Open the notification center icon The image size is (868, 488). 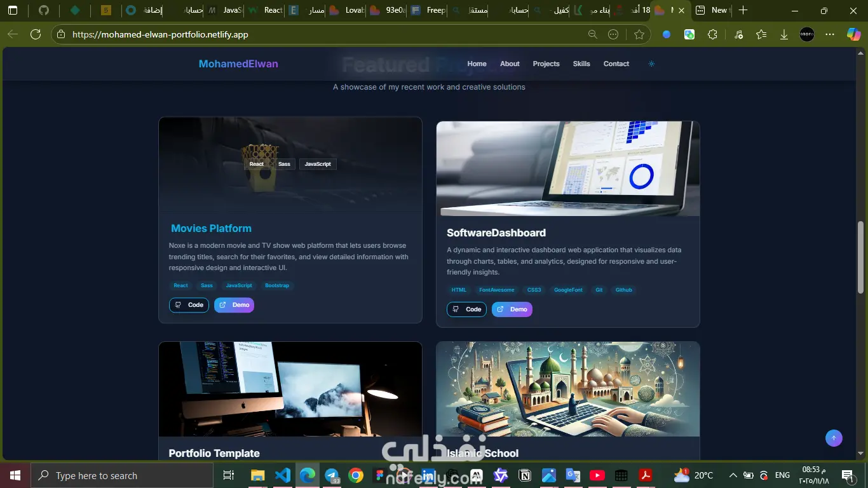click(847, 475)
